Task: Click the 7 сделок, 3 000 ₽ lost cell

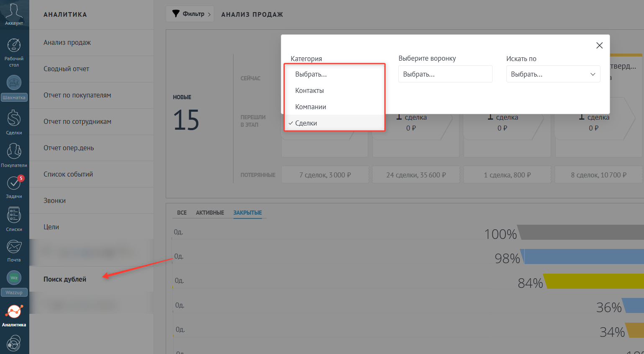Action: pos(325,175)
